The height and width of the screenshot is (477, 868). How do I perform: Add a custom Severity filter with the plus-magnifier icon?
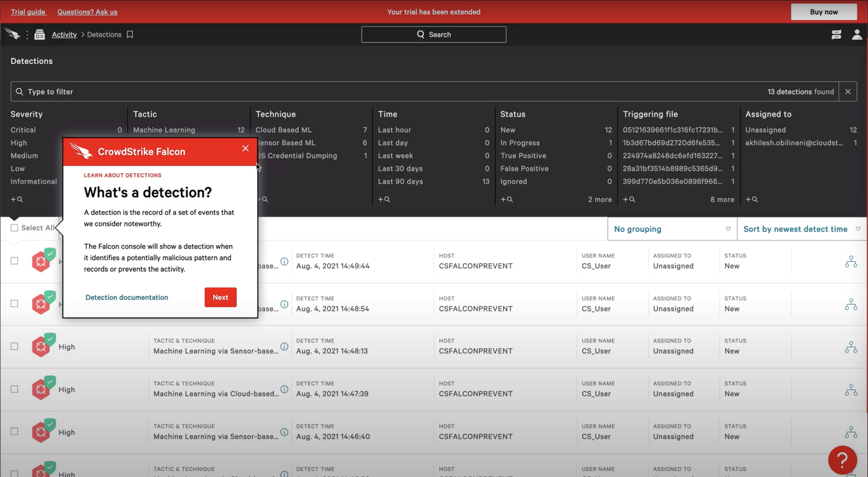pos(17,199)
